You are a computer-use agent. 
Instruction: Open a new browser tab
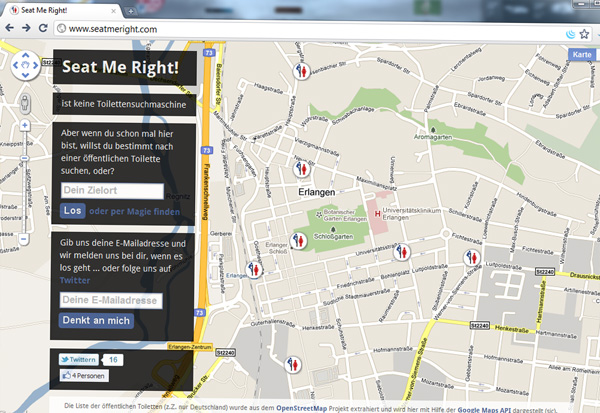[x=130, y=9]
